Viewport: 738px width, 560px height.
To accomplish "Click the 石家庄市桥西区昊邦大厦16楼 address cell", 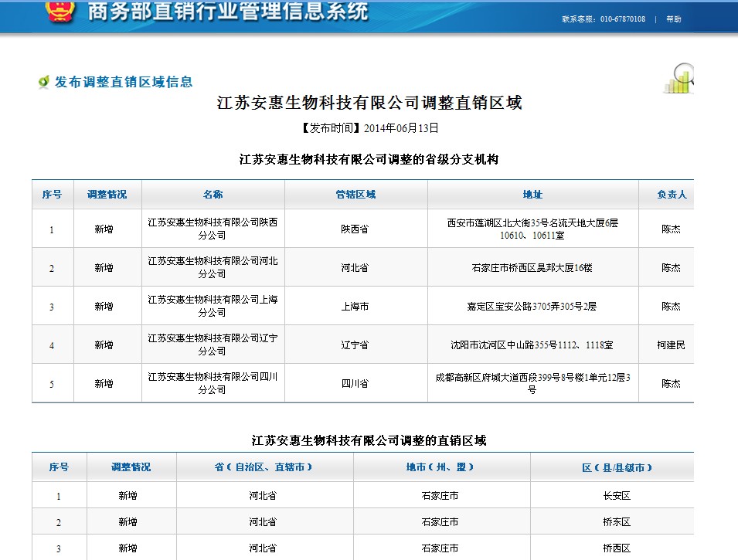I will [532, 268].
